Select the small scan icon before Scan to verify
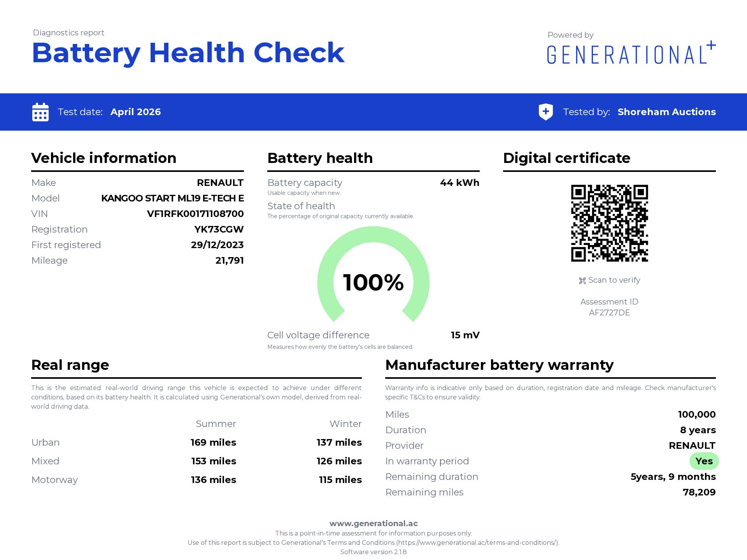The width and height of the screenshot is (747, 560). click(x=582, y=280)
